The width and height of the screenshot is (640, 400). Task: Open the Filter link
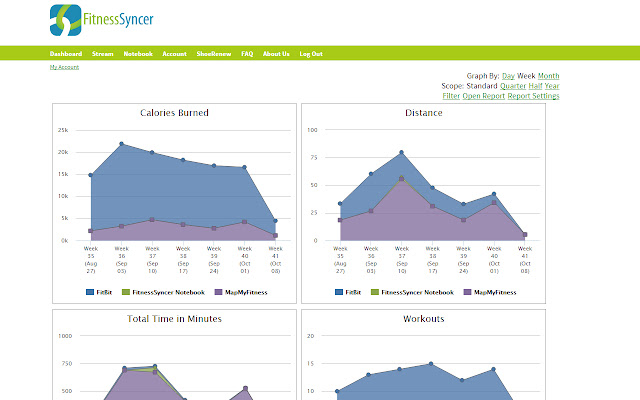coord(451,96)
